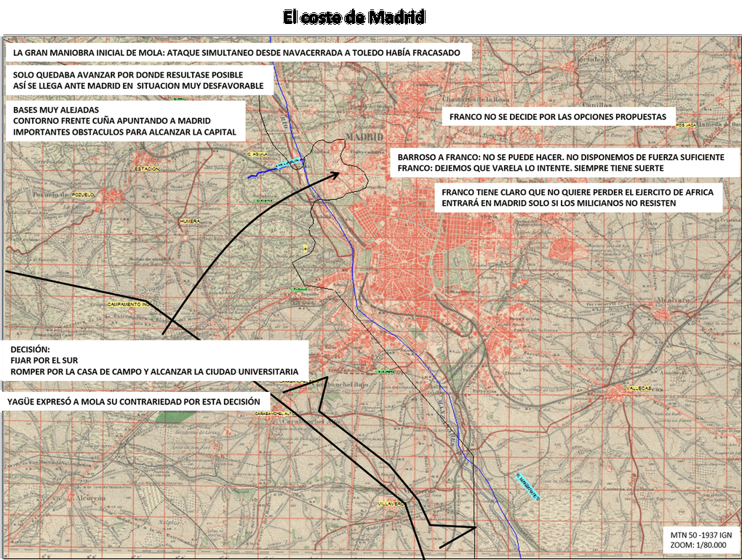Click the heading "DECISIÓN:"
Image resolution: width=742 pixels, height=560 pixels.
click(x=30, y=350)
